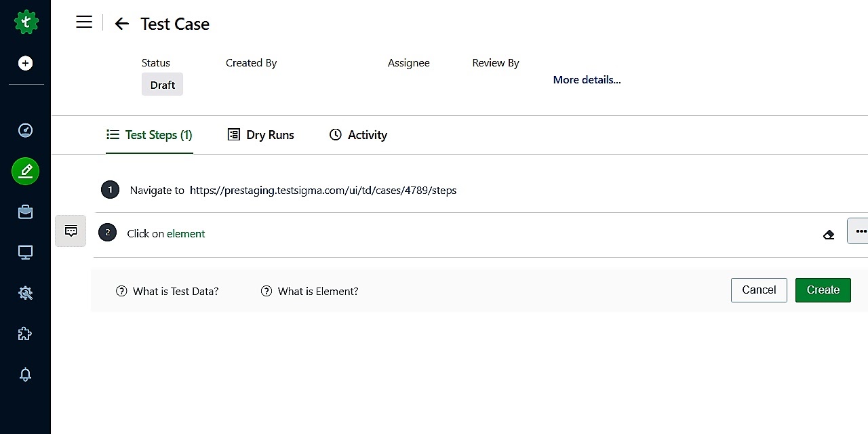Click the Assignee label
Image resolution: width=868 pixels, height=434 pixels.
pos(409,62)
